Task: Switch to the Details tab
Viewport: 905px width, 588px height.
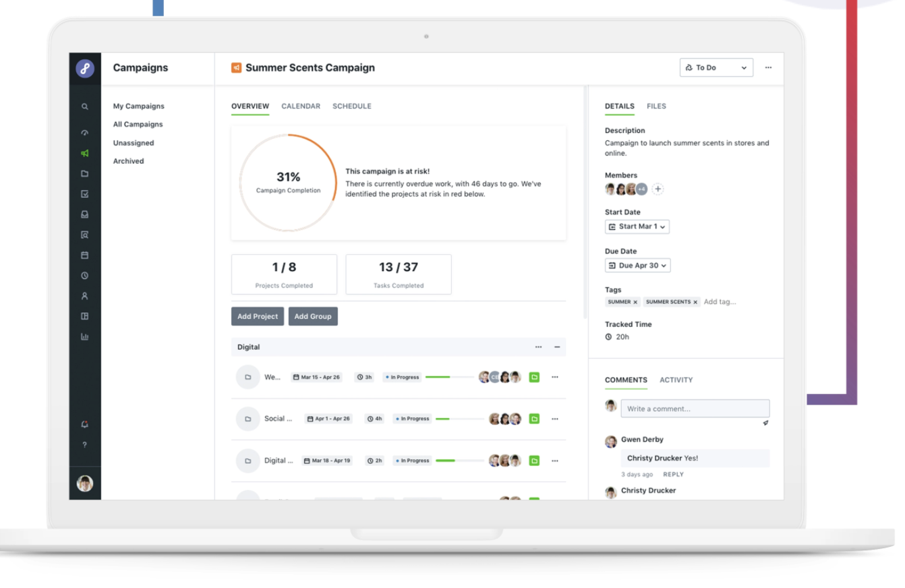Action: 620,106
